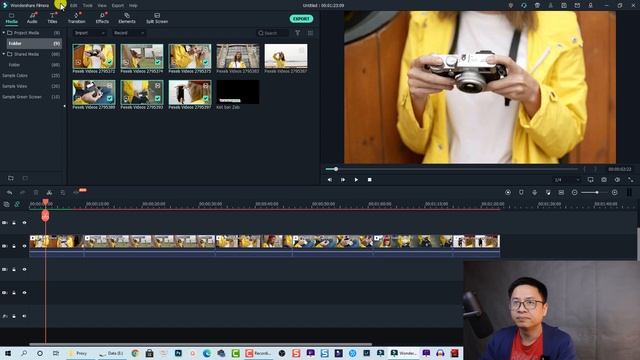Open the Record dropdown
The height and width of the screenshot is (360, 640).
tap(129, 33)
